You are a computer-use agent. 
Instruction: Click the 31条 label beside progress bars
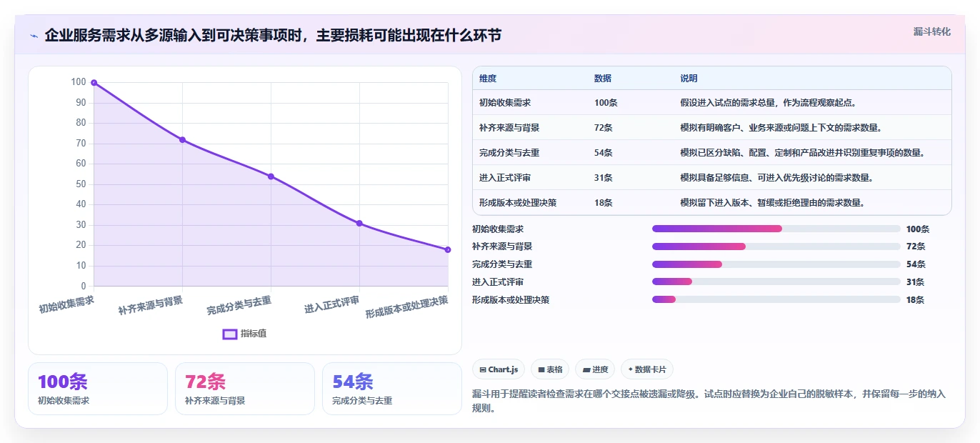pos(915,282)
